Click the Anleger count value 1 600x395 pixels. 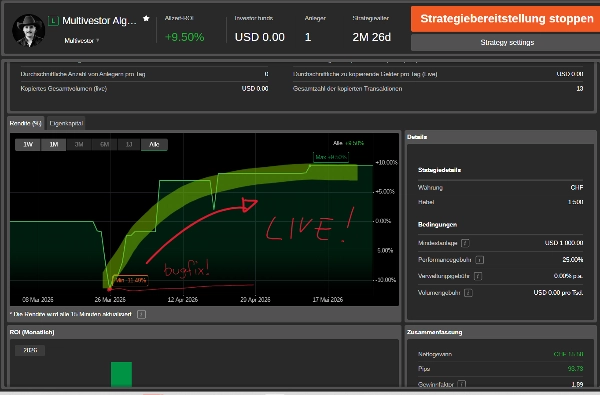308,37
